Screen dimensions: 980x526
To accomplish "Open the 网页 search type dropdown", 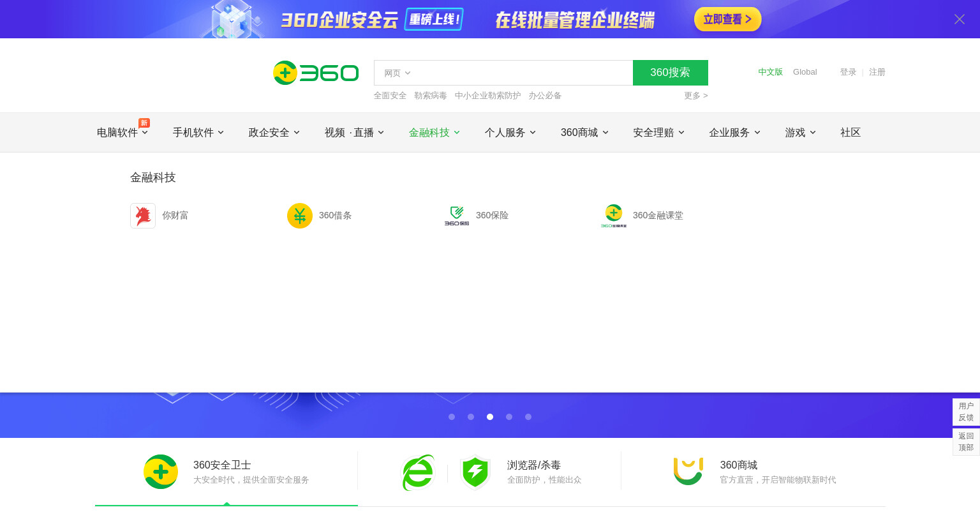I will point(397,73).
